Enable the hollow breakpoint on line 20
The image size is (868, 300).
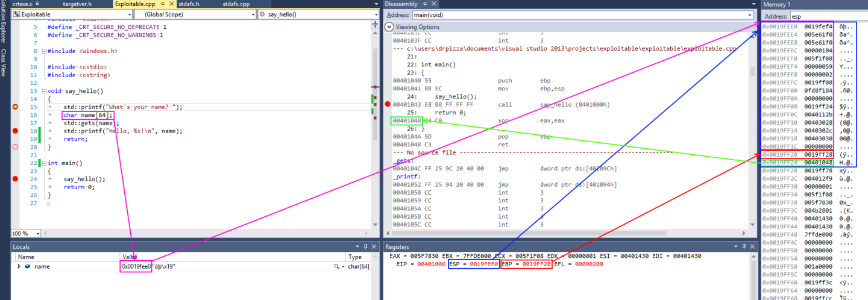point(15,146)
